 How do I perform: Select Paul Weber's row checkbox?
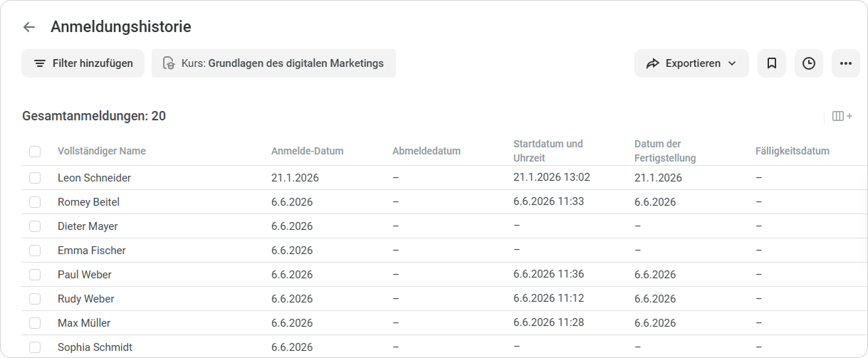point(35,275)
